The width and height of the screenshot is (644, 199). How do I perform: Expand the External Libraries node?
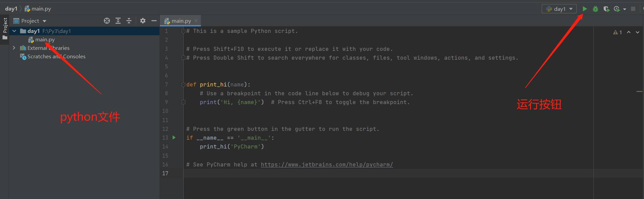(14, 48)
